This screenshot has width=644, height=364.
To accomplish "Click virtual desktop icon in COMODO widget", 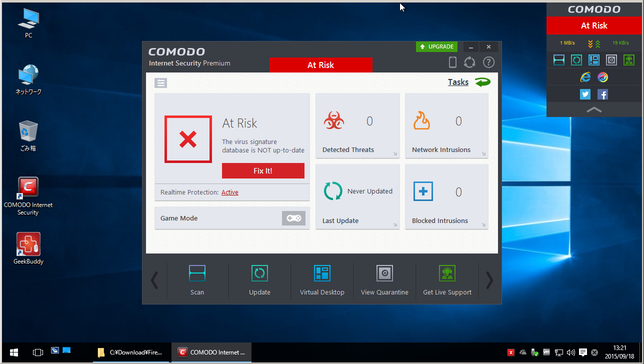I will [594, 60].
